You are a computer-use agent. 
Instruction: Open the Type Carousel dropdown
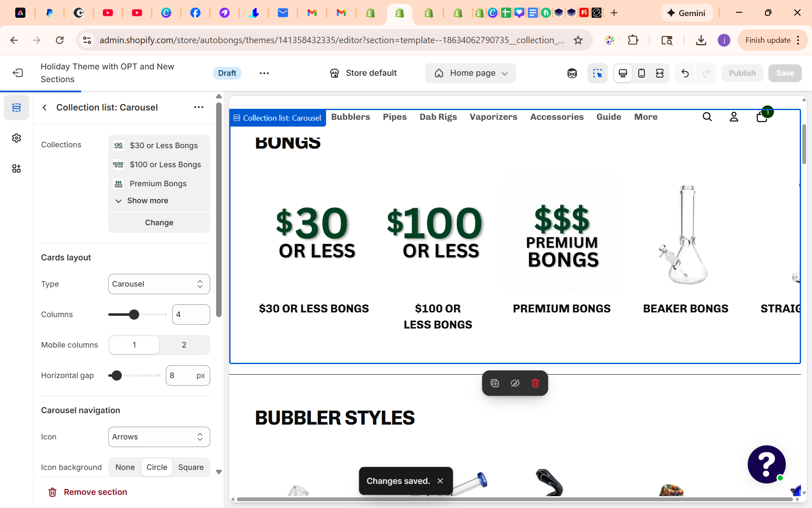(159, 284)
